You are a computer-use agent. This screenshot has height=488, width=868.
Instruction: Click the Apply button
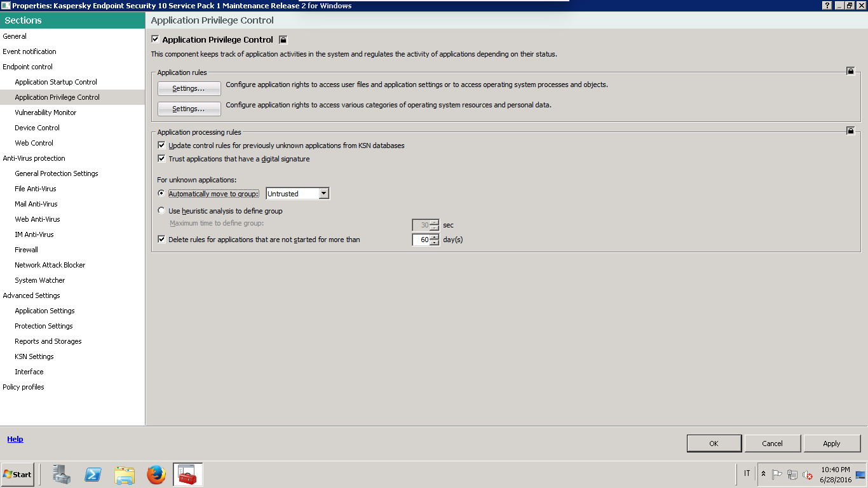(x=832, y=444)
